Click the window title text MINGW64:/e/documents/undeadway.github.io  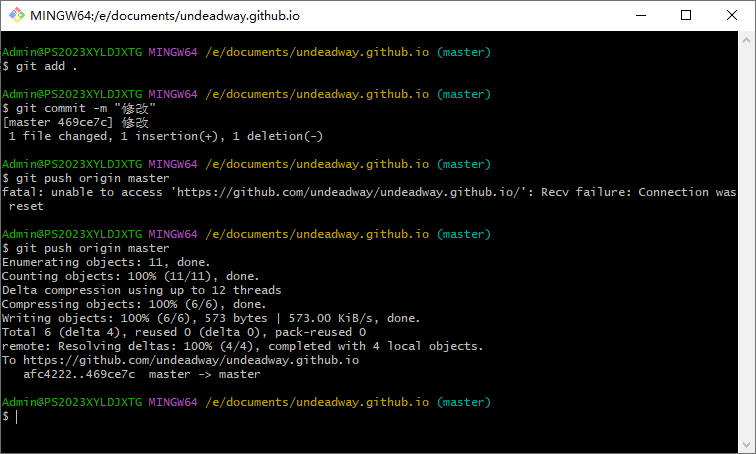pyautogui.click(x=165, y=16)
